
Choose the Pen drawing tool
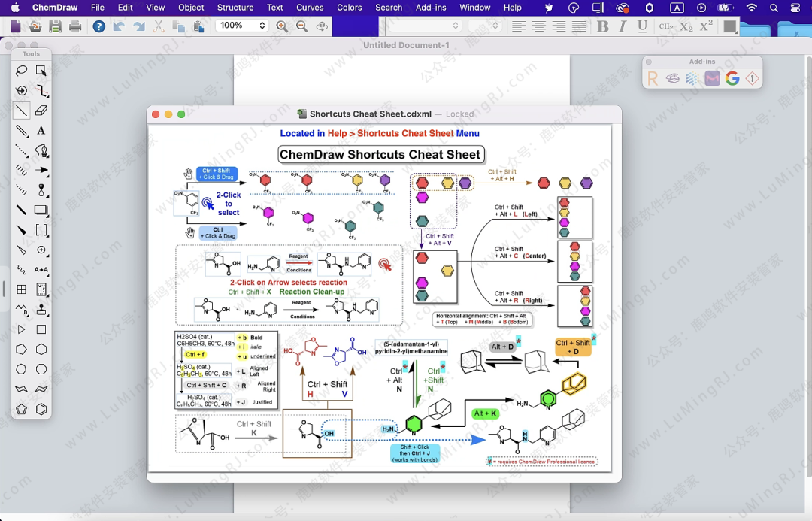coord(41,150)
